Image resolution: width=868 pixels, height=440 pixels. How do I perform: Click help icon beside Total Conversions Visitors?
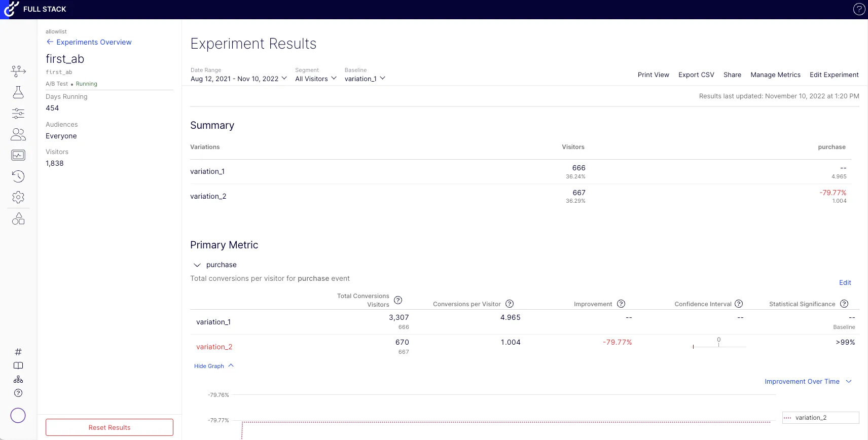coord(398,300)
